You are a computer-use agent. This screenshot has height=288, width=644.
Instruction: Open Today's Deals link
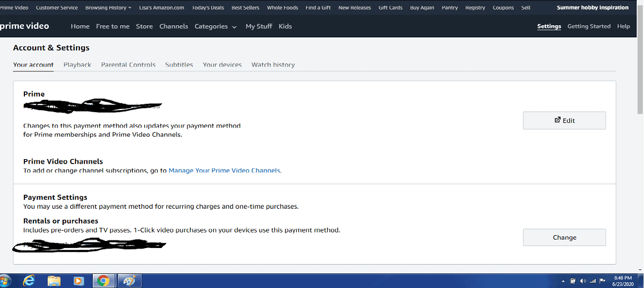point(208,8)
